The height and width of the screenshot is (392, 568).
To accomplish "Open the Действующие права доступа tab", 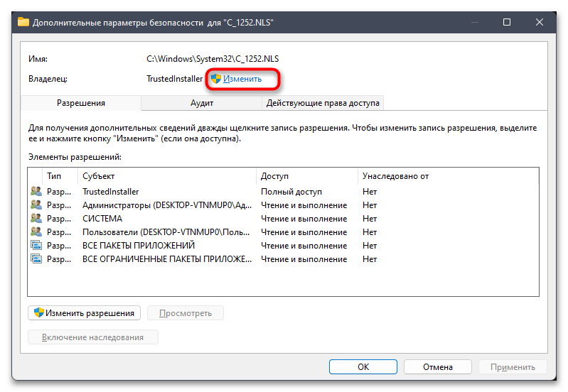I will point(323,103).
